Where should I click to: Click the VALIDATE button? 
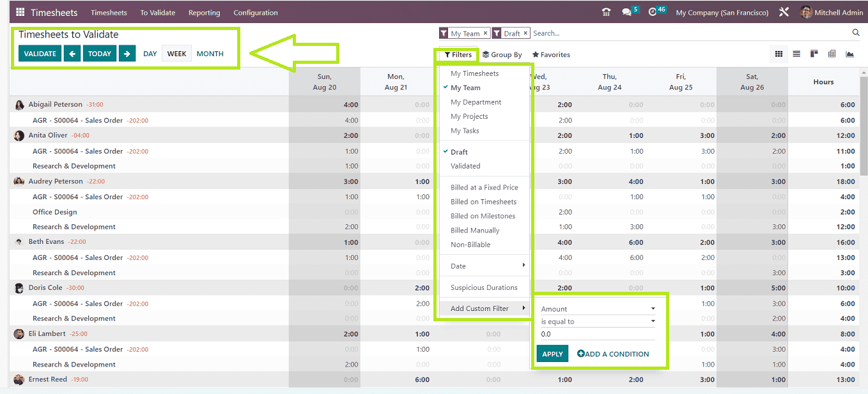[40, 54]
